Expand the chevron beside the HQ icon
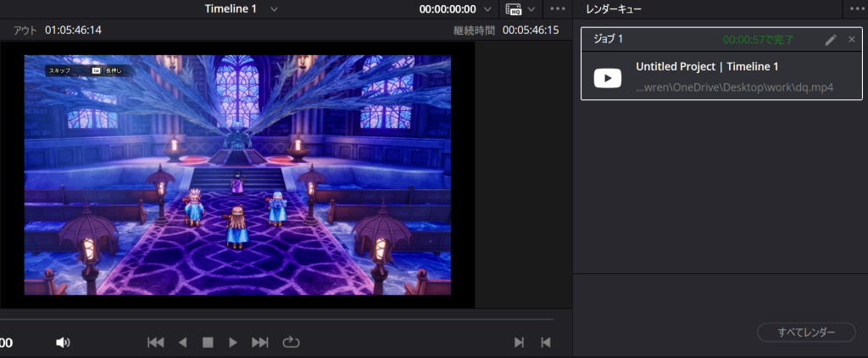Image resolution: width=868 pixels, height=358 pixels. 531,9
